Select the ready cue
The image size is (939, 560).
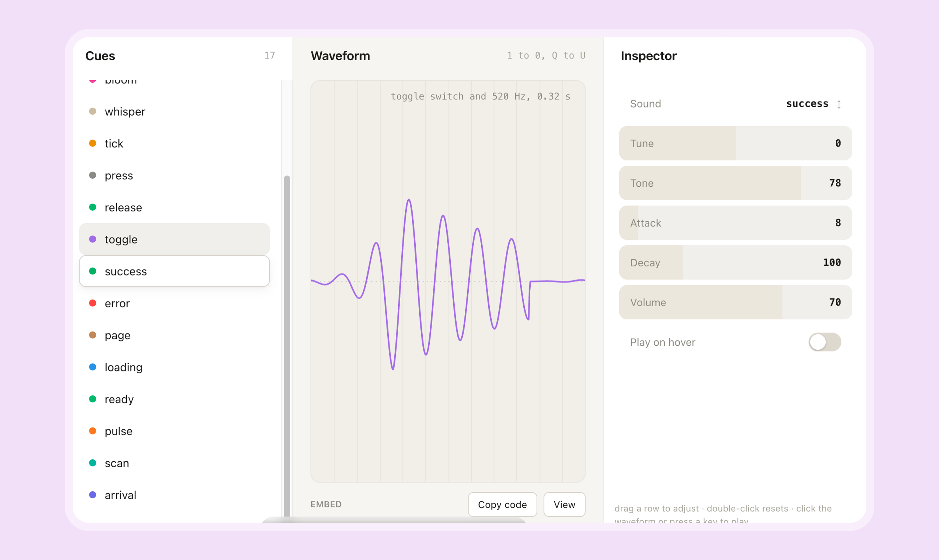(174, 399)
